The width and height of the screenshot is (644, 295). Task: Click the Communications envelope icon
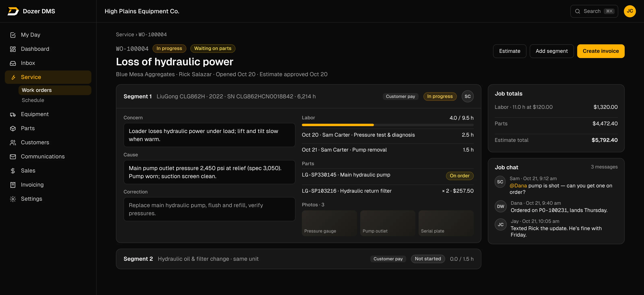coord(13,157)
